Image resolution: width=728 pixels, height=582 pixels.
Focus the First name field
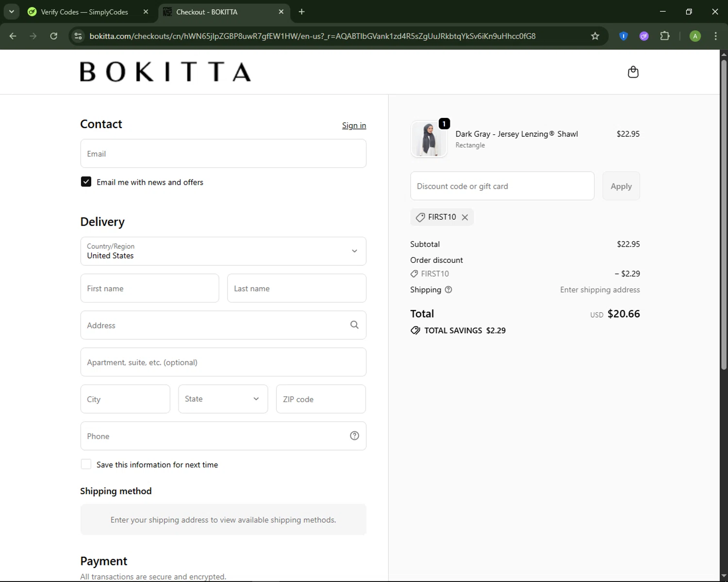(149, 288)
